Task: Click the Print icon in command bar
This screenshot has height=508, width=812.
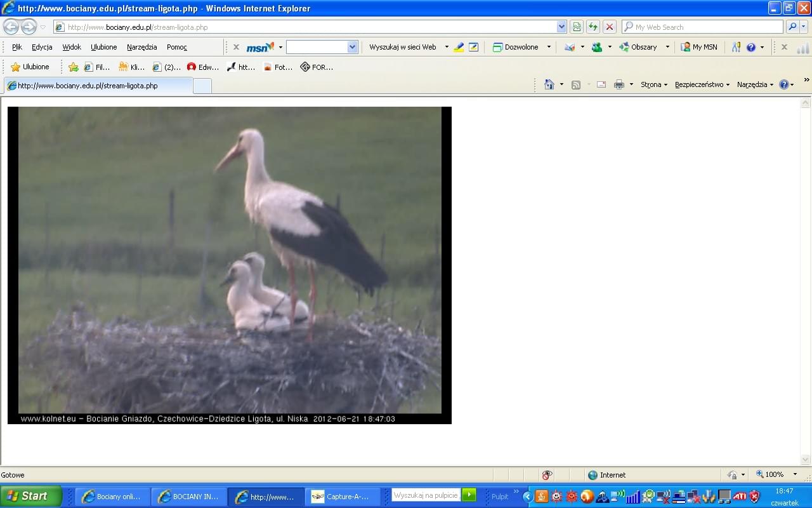Action: pos(619,85)
